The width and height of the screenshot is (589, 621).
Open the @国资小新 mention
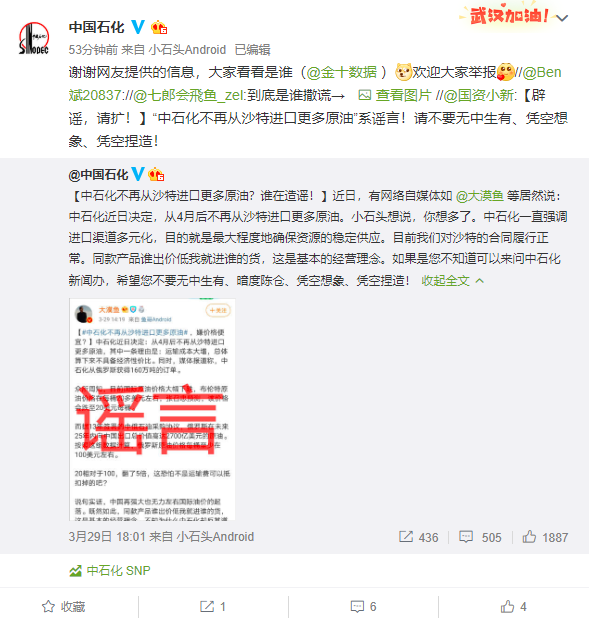479,95
